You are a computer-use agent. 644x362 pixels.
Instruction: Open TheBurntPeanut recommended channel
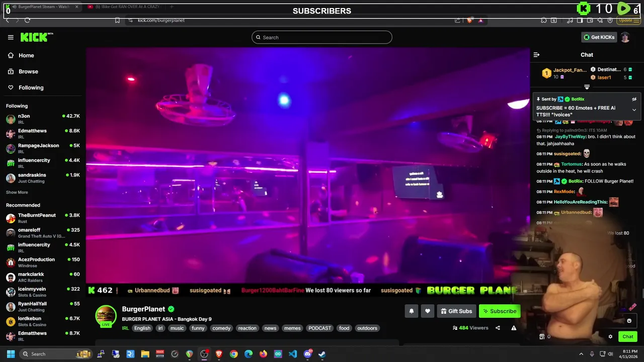(x=43, y=218)
